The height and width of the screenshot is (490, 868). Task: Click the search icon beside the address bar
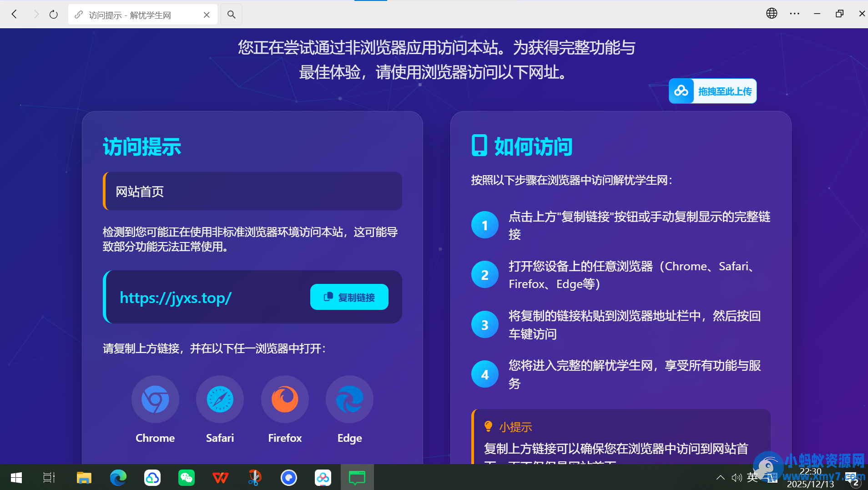pos(231,14)
